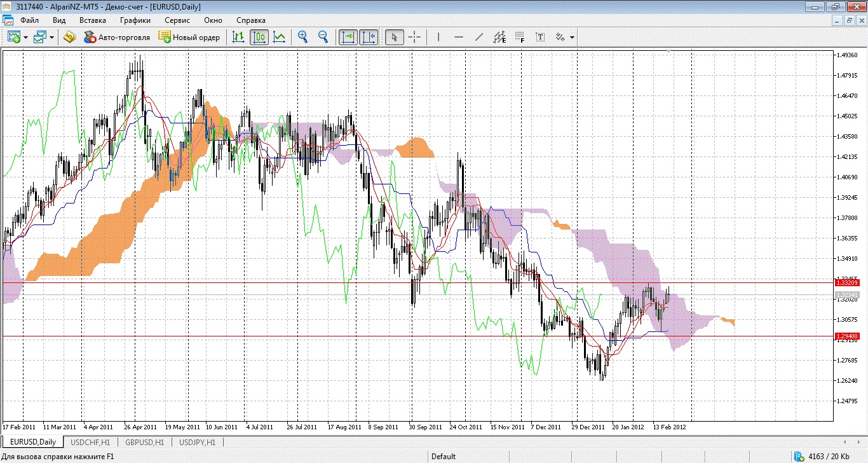Screen dimensions: 868x463
Task: Click the Новый ордер button
Action: pos(190,37)
